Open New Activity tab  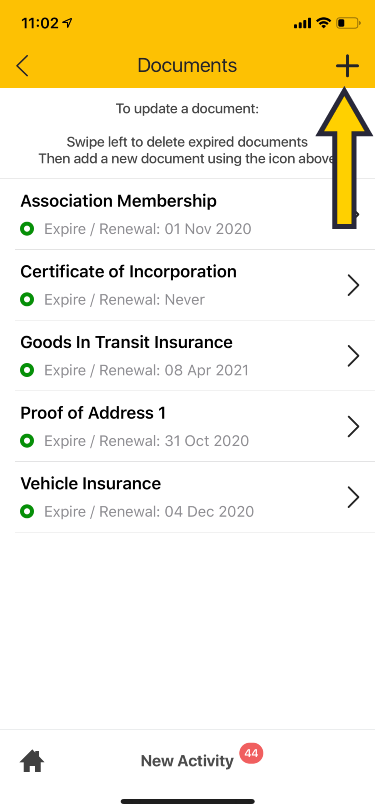pos(188,761)
